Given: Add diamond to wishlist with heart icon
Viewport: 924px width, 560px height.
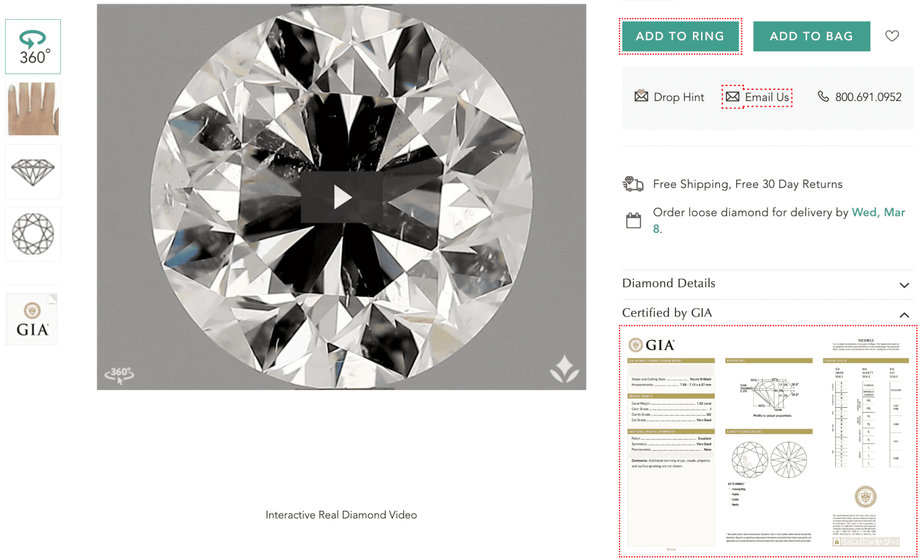Looking at the screenshot, I should 892,36.
